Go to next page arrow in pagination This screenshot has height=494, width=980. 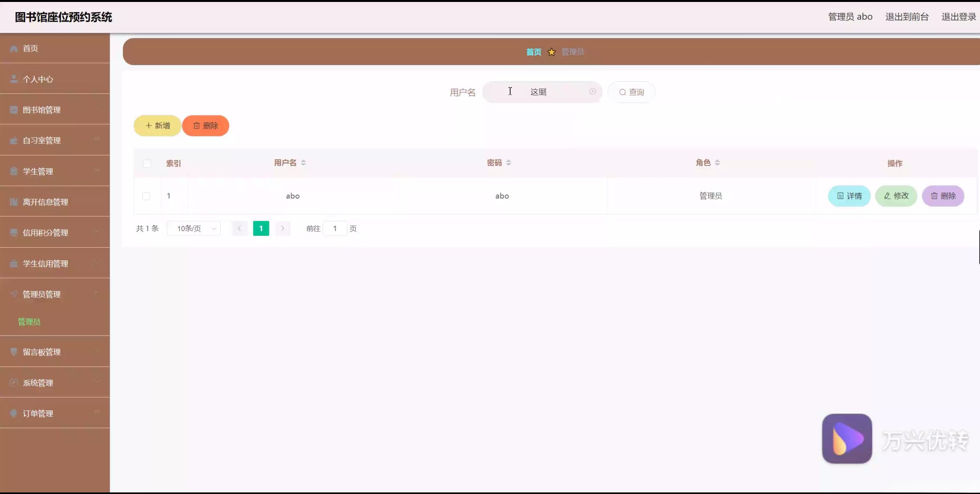tap(283, 228)
